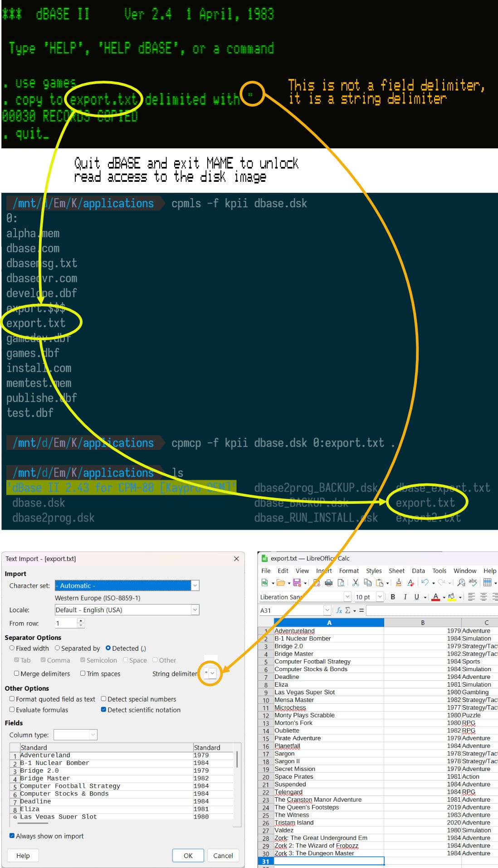Open Print Preview from Calc toolbar
498x868 pixels.
pyautogui.click(x=341, y=582)
